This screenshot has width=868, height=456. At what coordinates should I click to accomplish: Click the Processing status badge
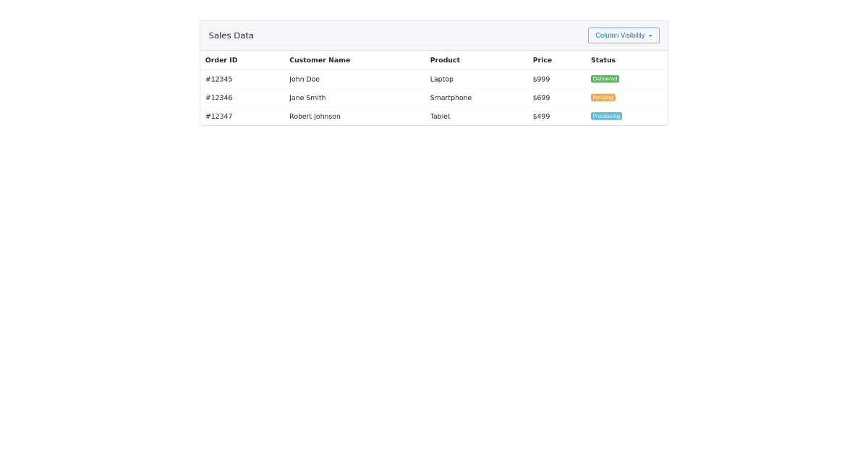(x=606, y=116)
